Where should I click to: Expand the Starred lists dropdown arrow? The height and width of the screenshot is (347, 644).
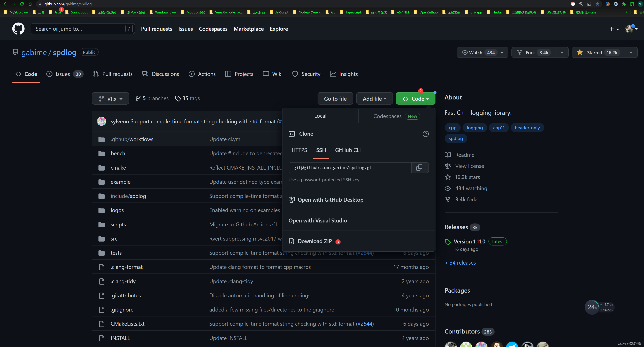[x=631, y=53]
